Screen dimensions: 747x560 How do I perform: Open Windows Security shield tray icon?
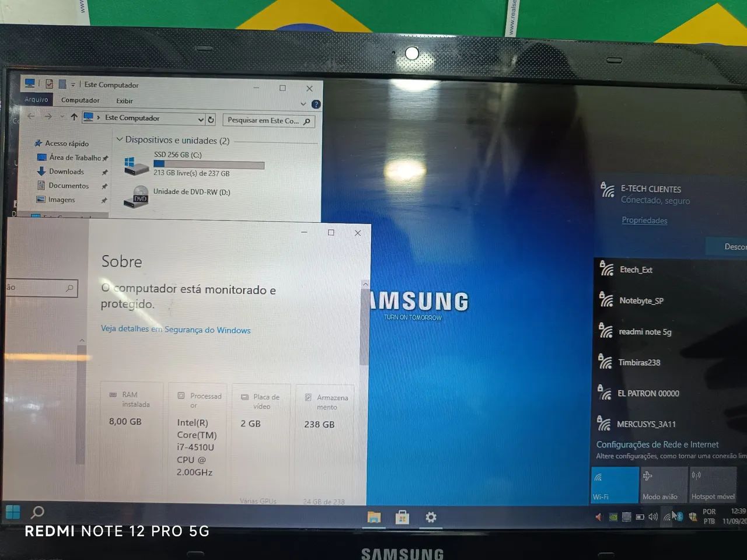pyautogui.click(x=693, y=517)
